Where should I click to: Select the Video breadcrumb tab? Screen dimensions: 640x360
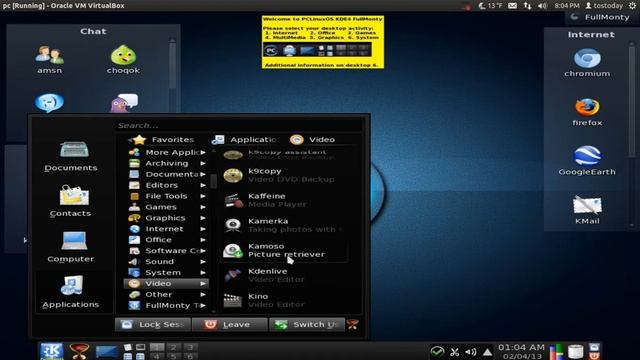[x=313, y=140]
